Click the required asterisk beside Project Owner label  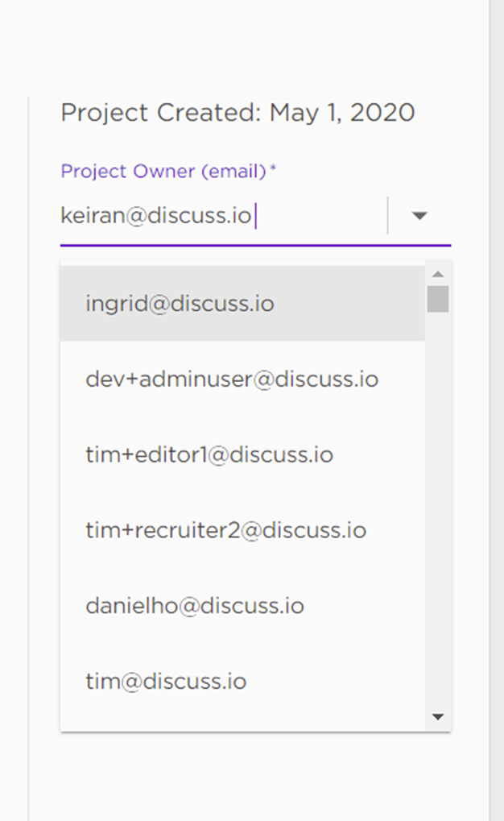click(273, 169)
